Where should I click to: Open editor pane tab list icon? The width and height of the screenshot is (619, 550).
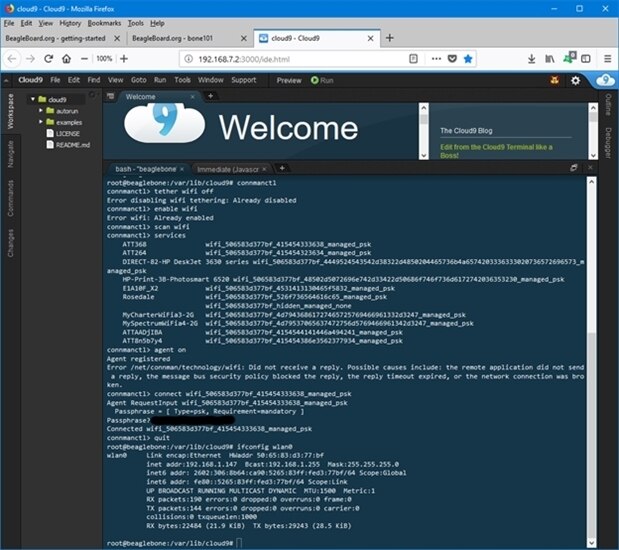[x=110, y=96]
